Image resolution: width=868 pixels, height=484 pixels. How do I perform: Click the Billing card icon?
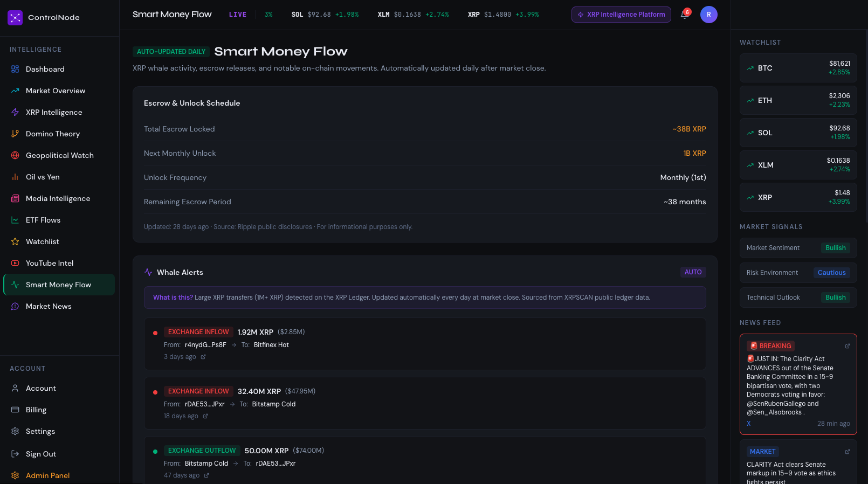[x=15, y=410]
